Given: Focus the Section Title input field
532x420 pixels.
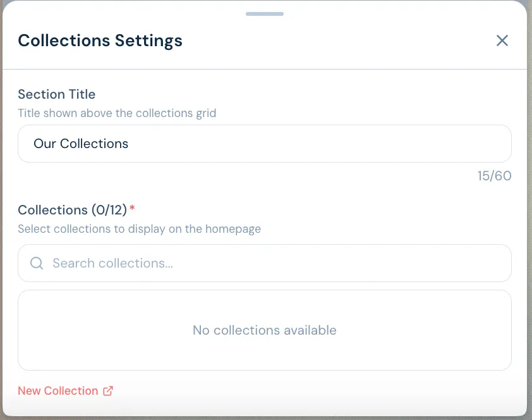Looking at the screenshot, I should [x=264, y=144].
